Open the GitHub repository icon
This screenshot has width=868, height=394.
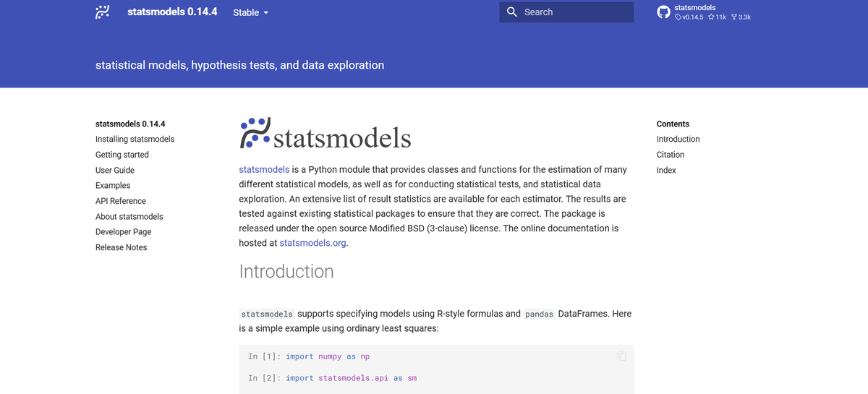pos(663,12)
